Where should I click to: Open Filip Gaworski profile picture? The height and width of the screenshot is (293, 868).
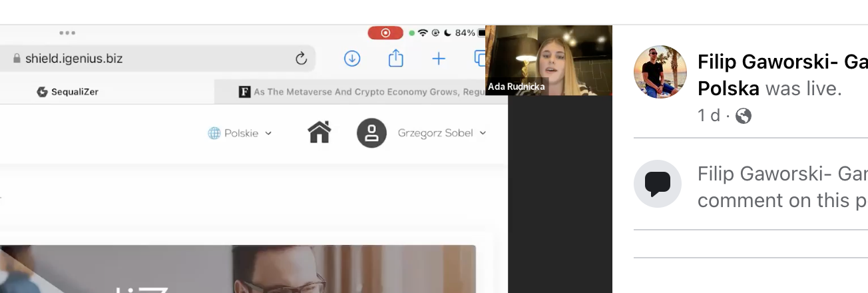point(660,72)
